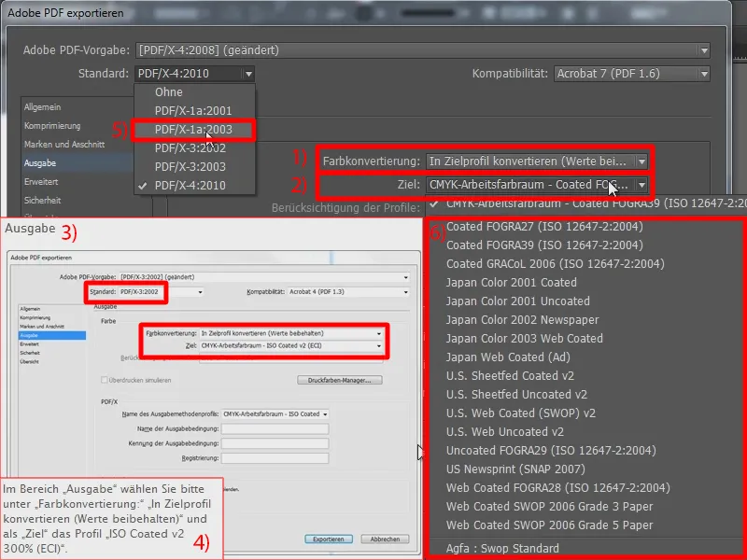Image resolution: width=747 pixels, height=560 pixels.
Task: Open Kompatibilität Acrobat 4 dropdown in inset
Action: (x=348, y=291)
